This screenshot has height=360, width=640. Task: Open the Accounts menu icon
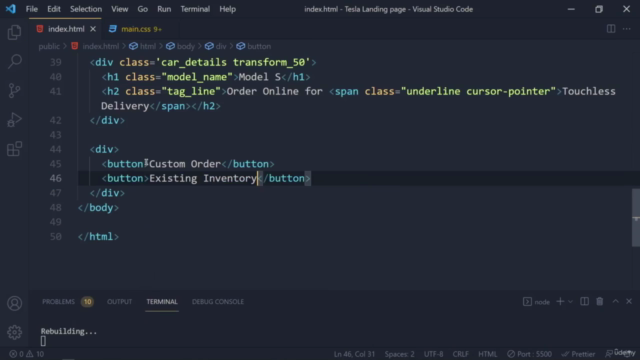click(14, 303)
